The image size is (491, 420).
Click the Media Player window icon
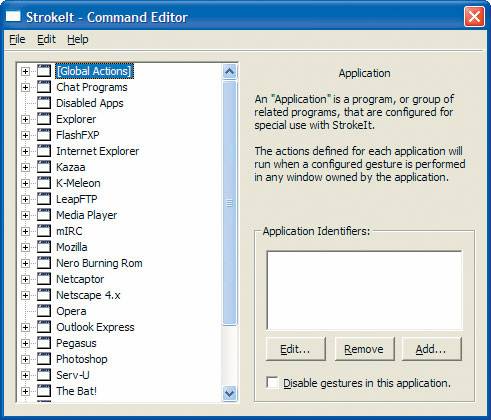(44, 215)
